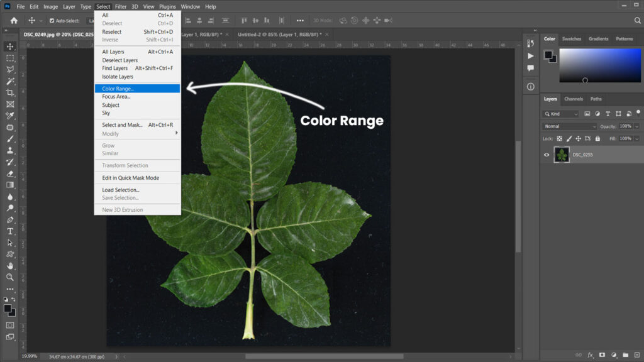The height and width of the screenshot is (362, 644).
Task: Select the Hand tool
Action: (x=9, y=266)
